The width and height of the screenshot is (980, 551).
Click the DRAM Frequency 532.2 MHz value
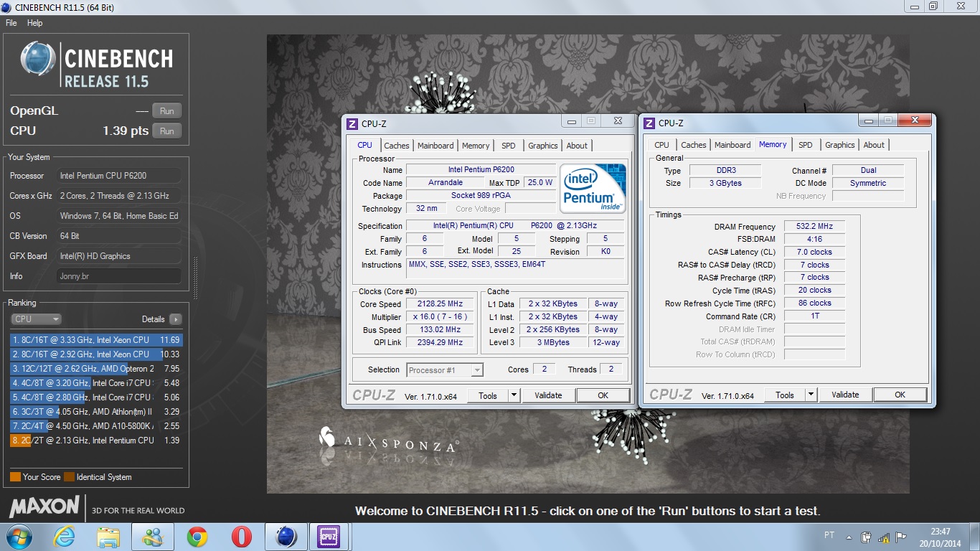tap(814, 226)
